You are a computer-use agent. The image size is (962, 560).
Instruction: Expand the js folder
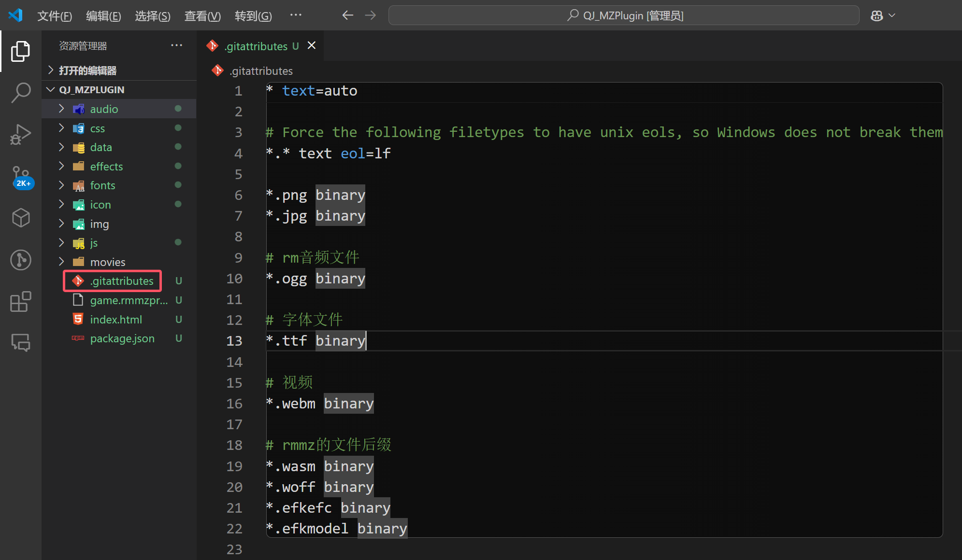pos(61,242)
